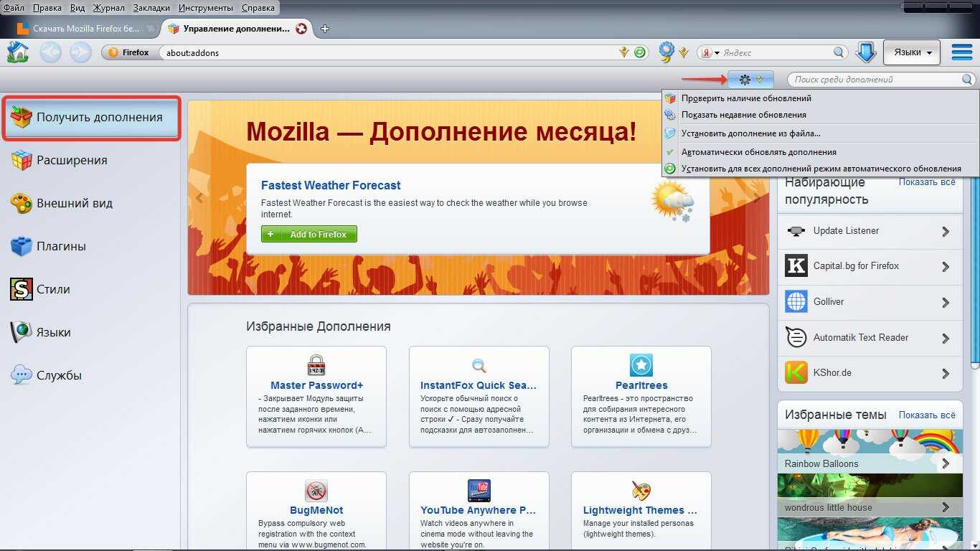Open a new tab with plus
This screenshot has width=980, height=551.
click(x=325, y=29)
